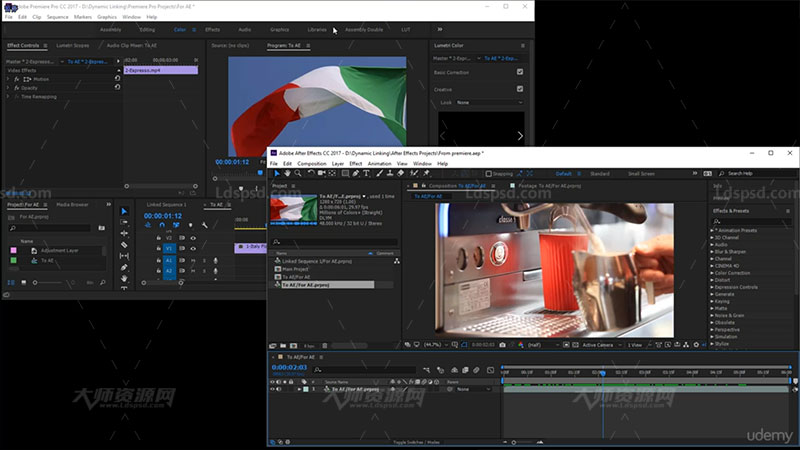Toggle V1 track eye visibility in Premiere
Image resolution: width=800 pixels, height=450 pixels.
coord(193,248)
